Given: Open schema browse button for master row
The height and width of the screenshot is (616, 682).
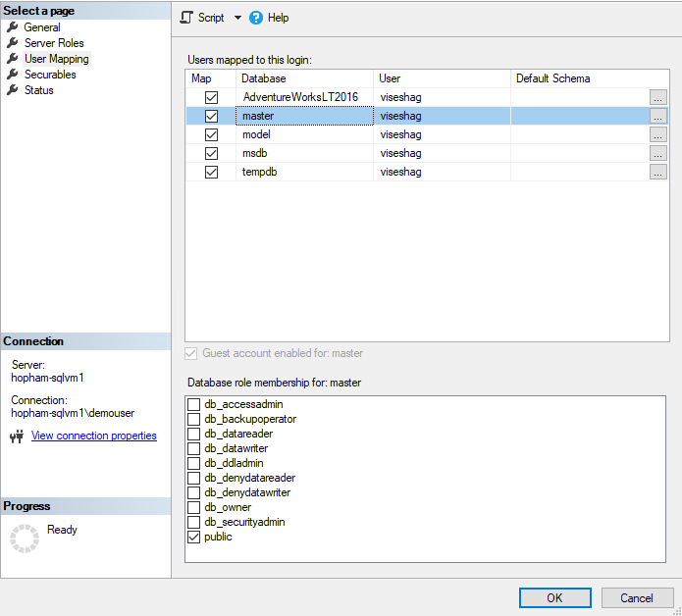Looking at the screenshot, I should (x=657, y=116).
